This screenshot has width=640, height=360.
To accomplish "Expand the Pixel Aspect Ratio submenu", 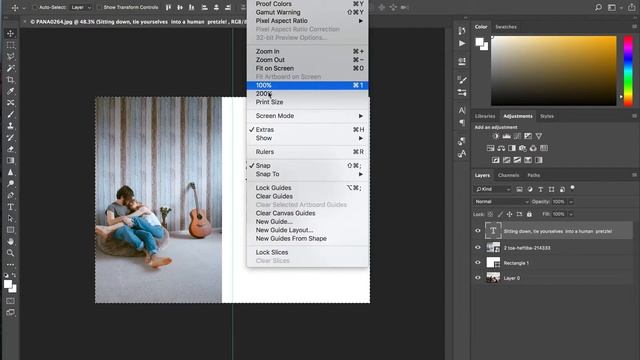I will pos(308,20).
